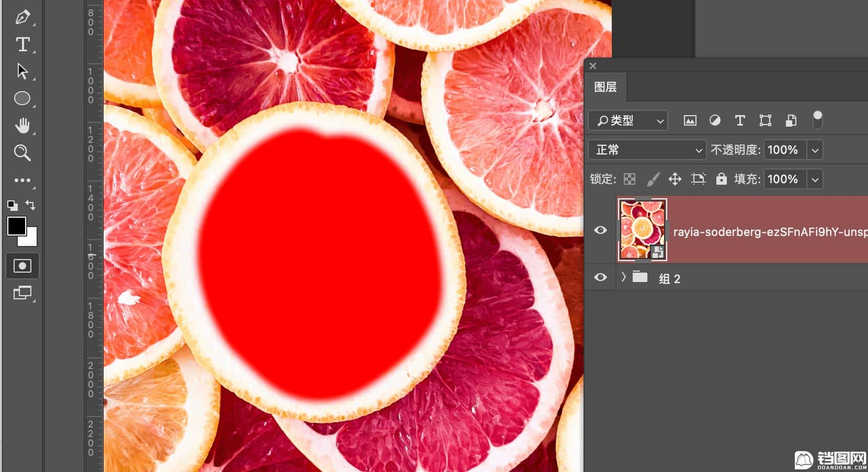
Task: Click the white background color swatch
Action: 30,240
